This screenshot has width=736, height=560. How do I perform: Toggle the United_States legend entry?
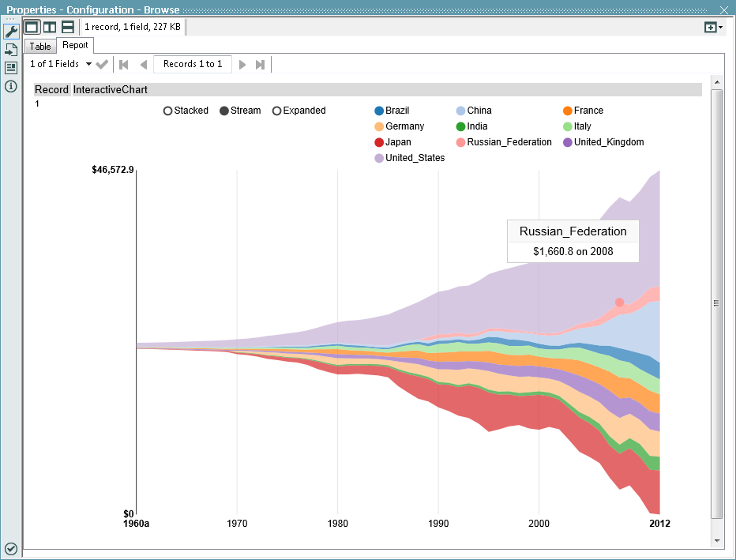(x=415, y=158)
